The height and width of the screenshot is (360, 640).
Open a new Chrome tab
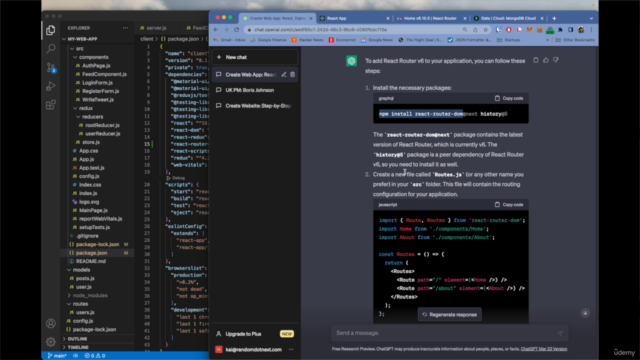coord(554,18)
